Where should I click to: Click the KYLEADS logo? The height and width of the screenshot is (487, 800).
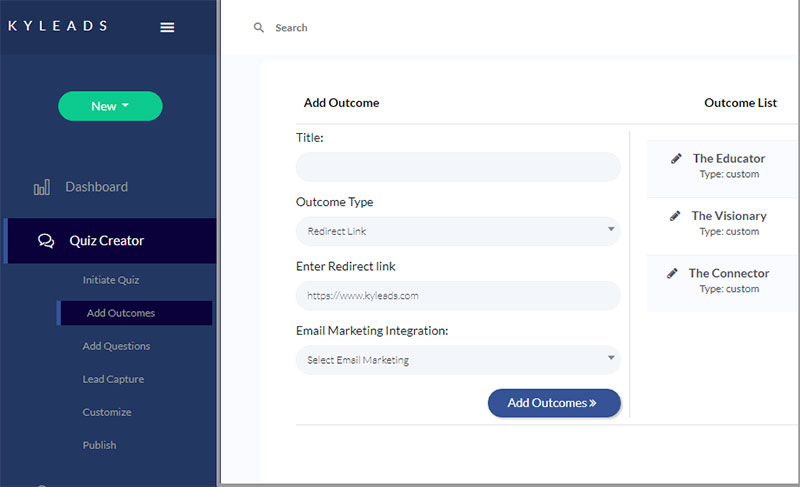click(x=58, y=26)
